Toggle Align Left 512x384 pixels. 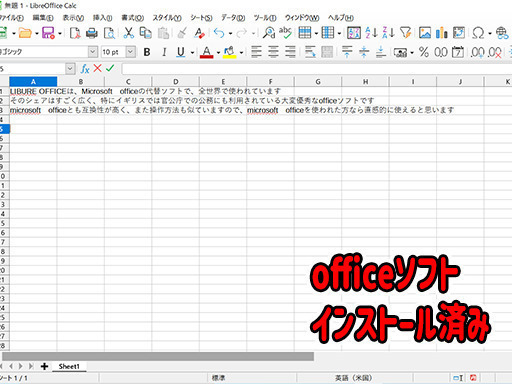coord(256,52)
